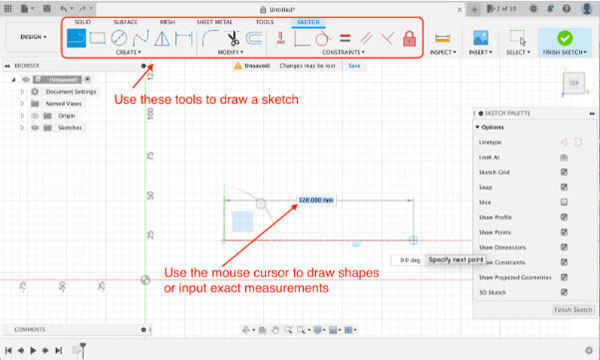
Task: Select the Circle sketch tool
Action: 119,38
